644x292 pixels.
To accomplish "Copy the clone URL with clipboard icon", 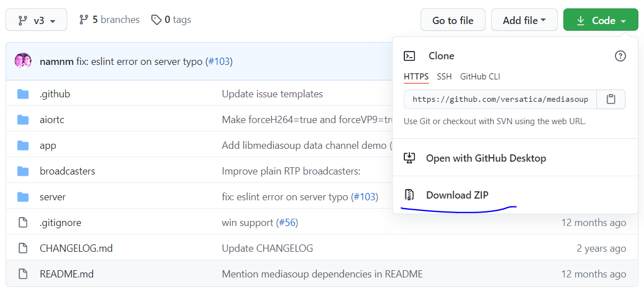I will (x=611, y=99).
